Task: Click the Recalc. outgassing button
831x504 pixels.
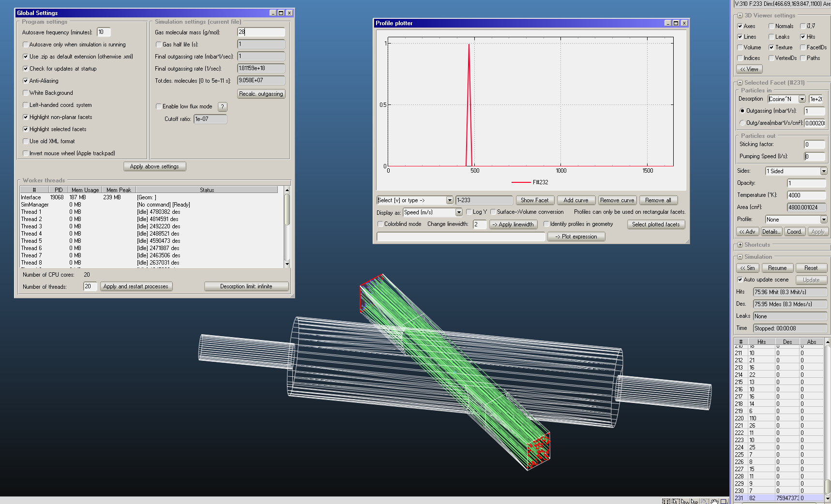Action: click(x=261, y=94)
